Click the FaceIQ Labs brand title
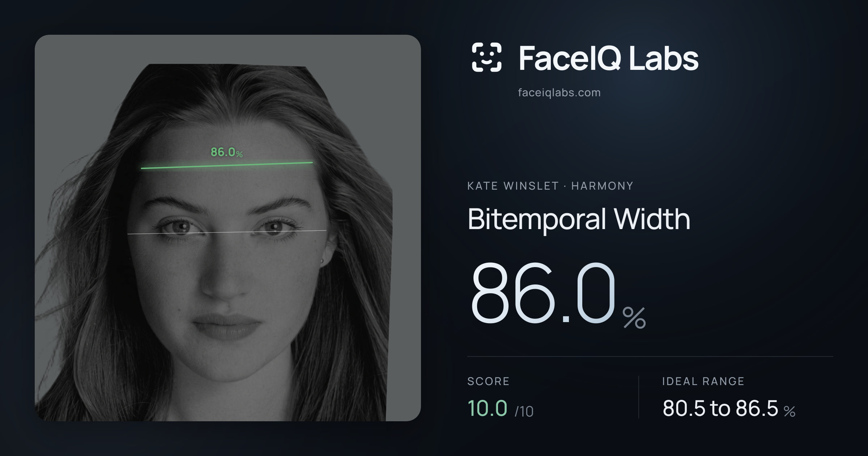868x456 pixels. (x=608, y=58)
